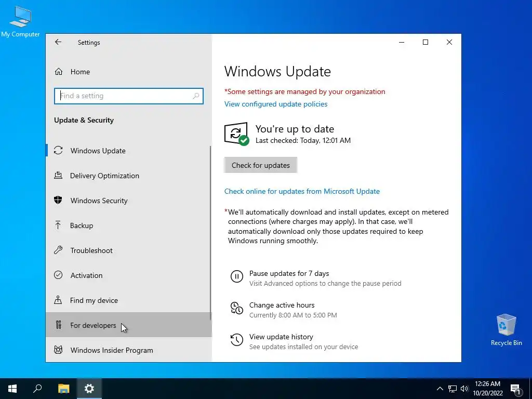The image size is (532, 399).
Task: Open the Windows Start button
Action: click(12, 389)
